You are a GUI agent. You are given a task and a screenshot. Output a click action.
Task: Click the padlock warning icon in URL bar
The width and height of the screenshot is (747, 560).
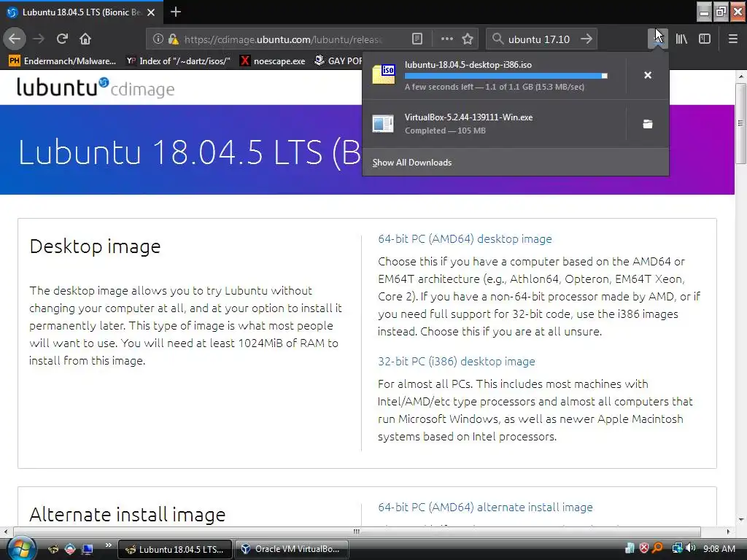pos(173,39)
